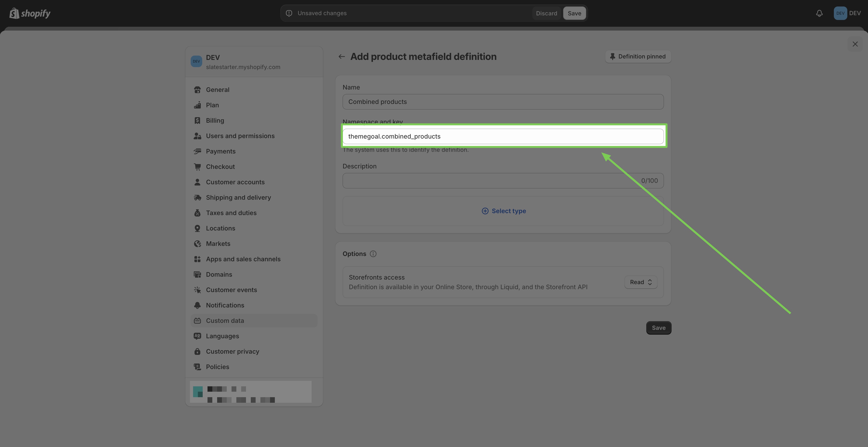The height and width of the screenshot is (447, 868).
Task: Click the Taxes and duties icon
Action: tap(197, 213)
